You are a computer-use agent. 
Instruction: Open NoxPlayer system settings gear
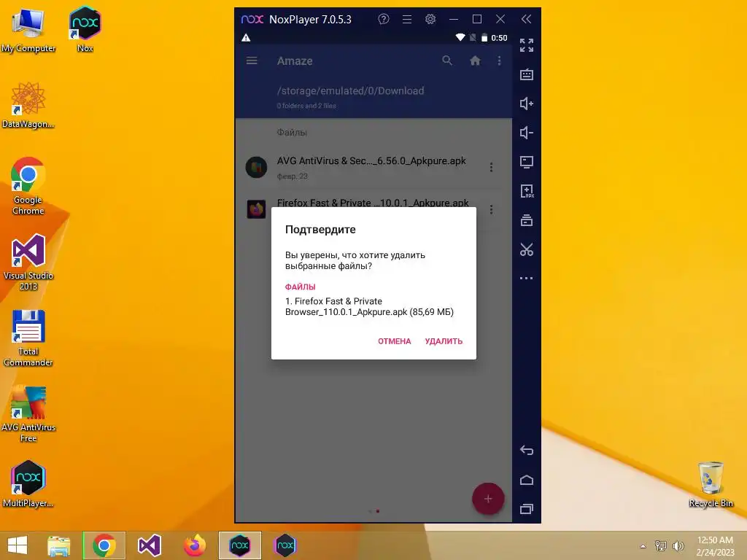pyautogui.click(x=430, y=19)
